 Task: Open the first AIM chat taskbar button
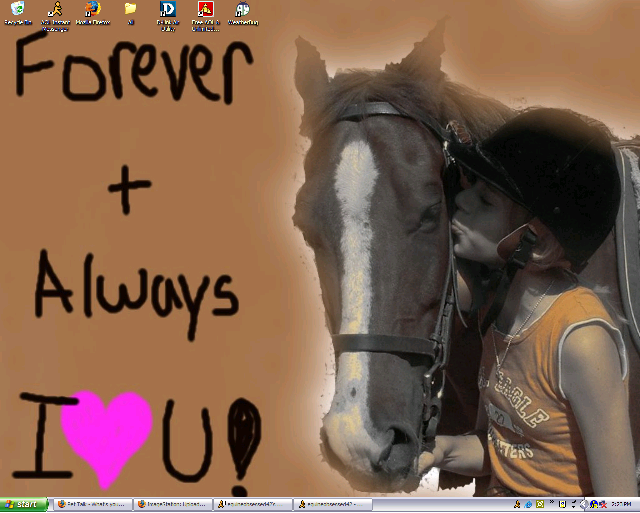pyautogui.click(x=253, y=504)
